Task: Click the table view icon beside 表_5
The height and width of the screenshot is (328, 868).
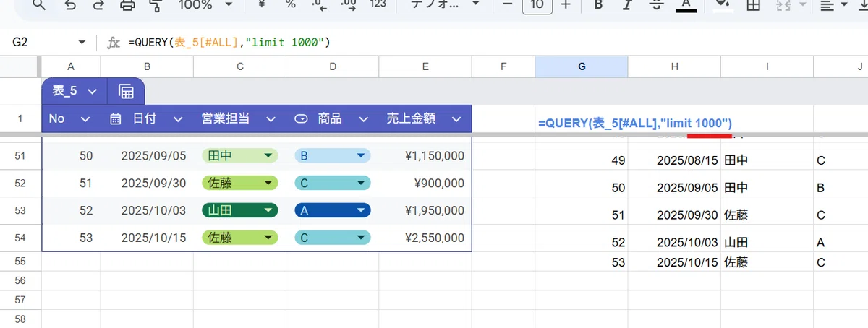Action: coord(126,91)
